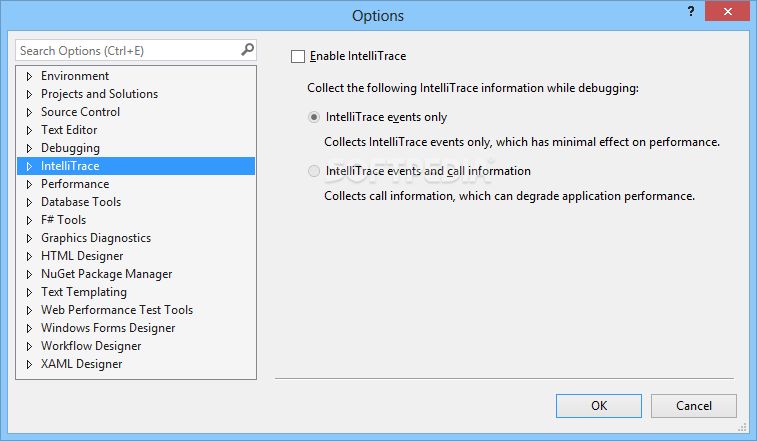Image resolution: width=757 pixels, height=441 pixels.
Task: Choose IntelliTrace events and call information
Action: (315, 171)
